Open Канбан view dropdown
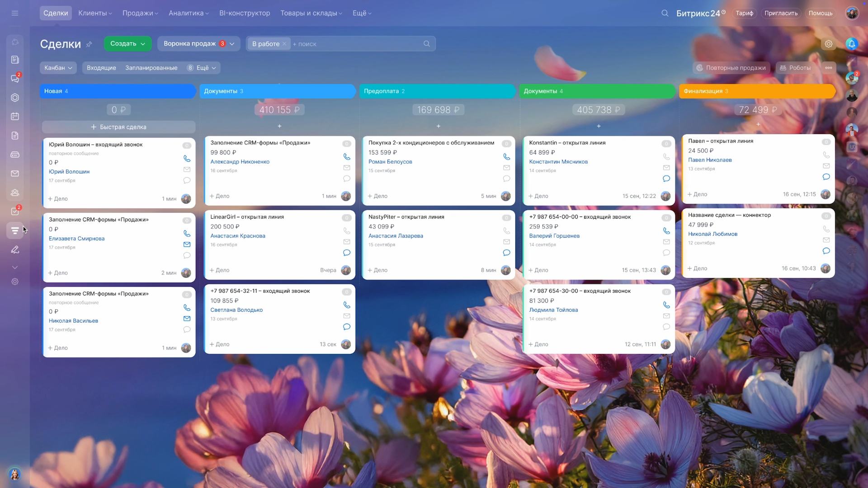 (58, 68)
